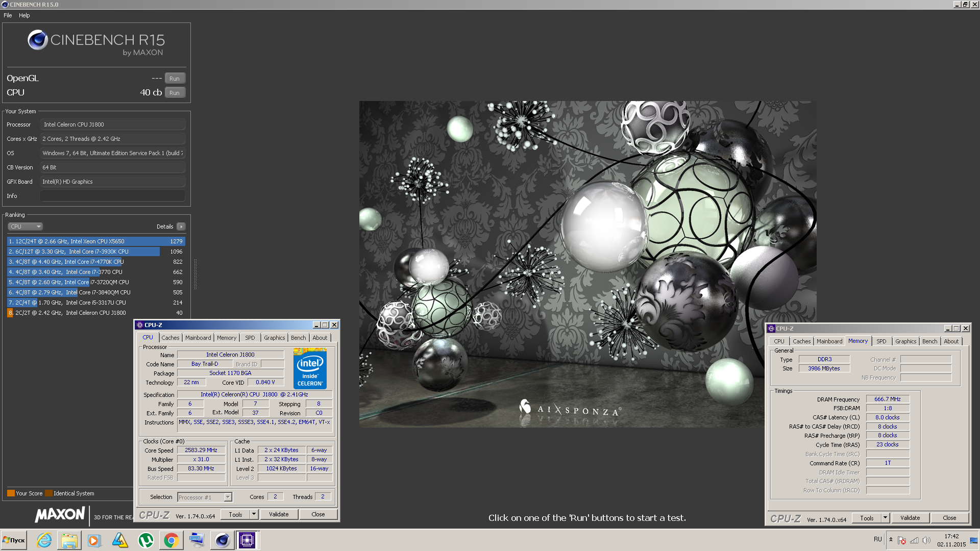Open the volume speaker tray icon
Image resolution: width=980 pixels, height=551 pixels.
926,540
